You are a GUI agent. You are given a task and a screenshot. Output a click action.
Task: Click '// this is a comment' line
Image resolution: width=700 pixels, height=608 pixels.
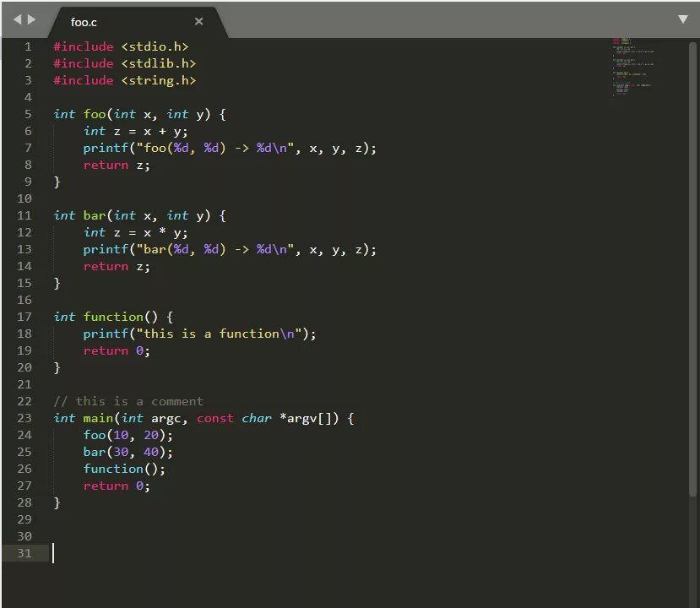(128, 401)
